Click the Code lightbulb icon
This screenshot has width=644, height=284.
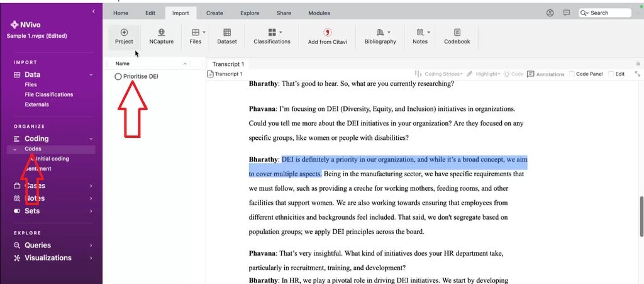pyautogui.click(x=508, y=74)
